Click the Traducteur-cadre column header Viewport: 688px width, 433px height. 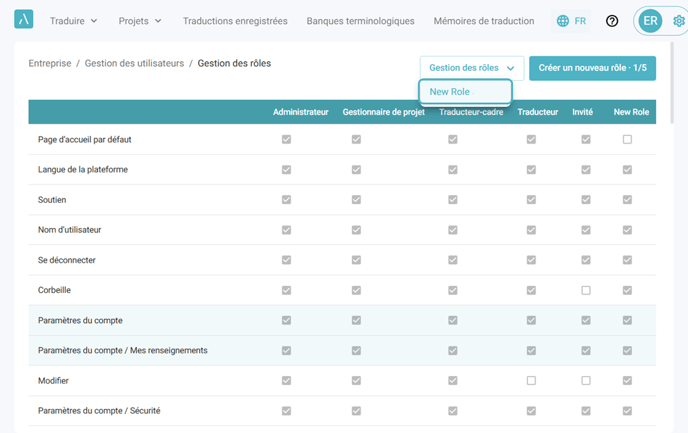(471, 112)
